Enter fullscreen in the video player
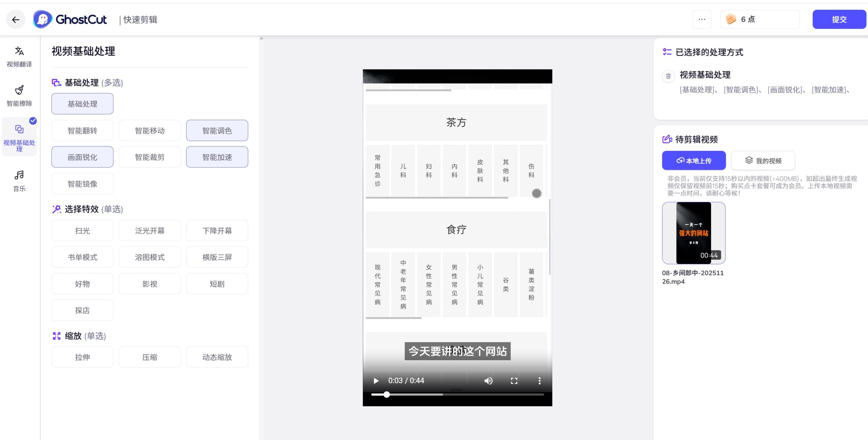The width and height of the screenshot is (868, 440). click(514, 380)
